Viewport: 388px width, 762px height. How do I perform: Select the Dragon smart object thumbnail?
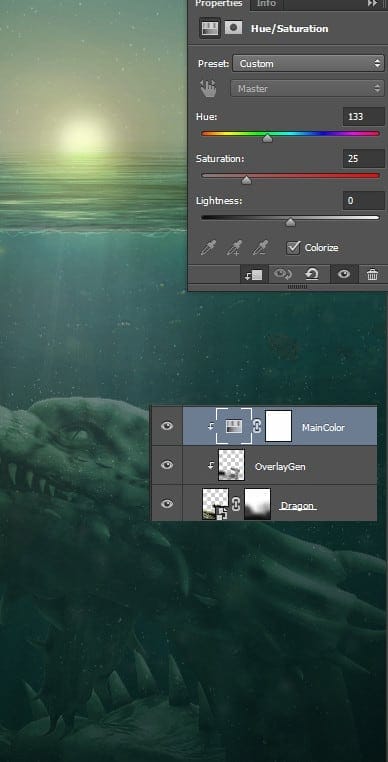215,504
